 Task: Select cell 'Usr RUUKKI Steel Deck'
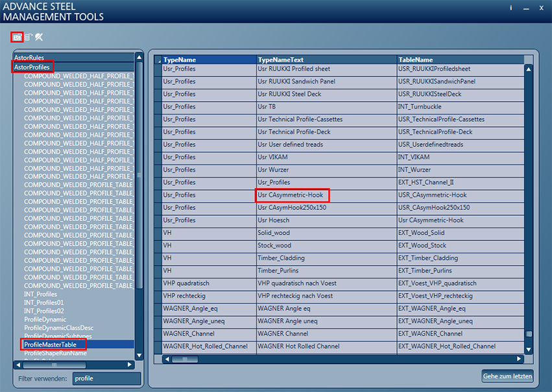327,94
